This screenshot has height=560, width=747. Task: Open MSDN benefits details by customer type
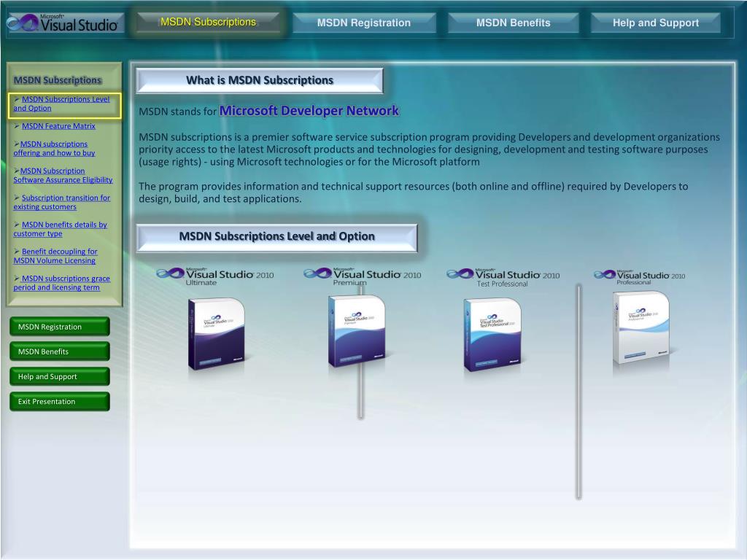coord(61,229)
